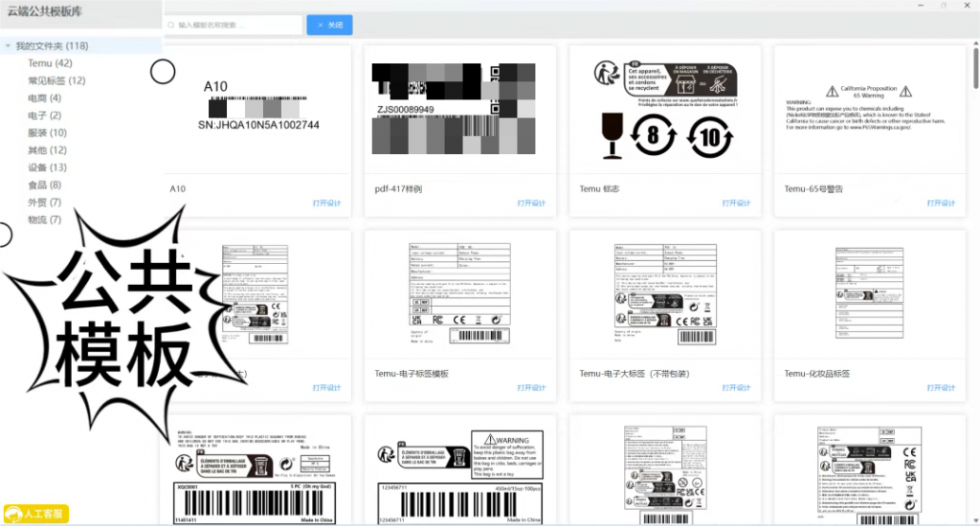Viewport: 980px width, 526px height.
Task: Click the 云端公共模板库 window title
Action: pyautogui.click(x=44, y=11)
